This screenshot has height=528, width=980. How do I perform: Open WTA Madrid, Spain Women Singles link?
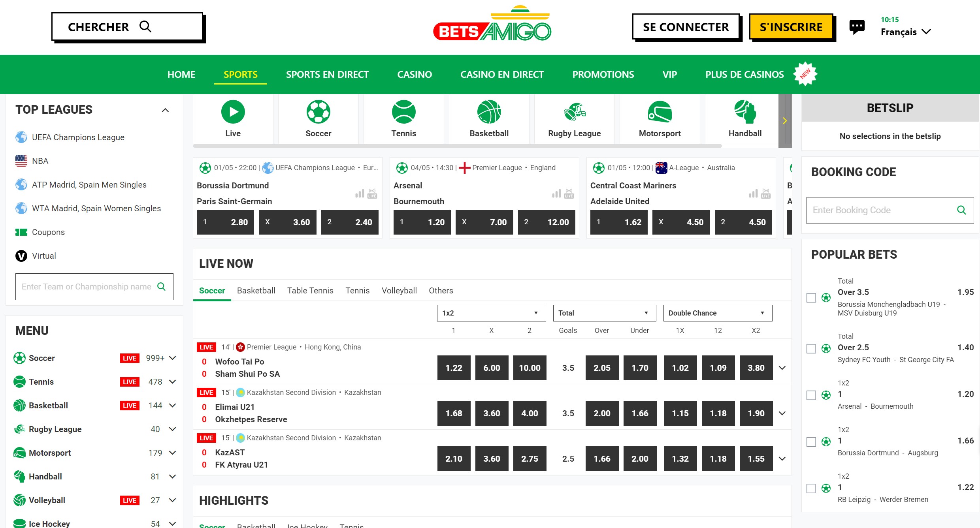[x=96, y=209]
